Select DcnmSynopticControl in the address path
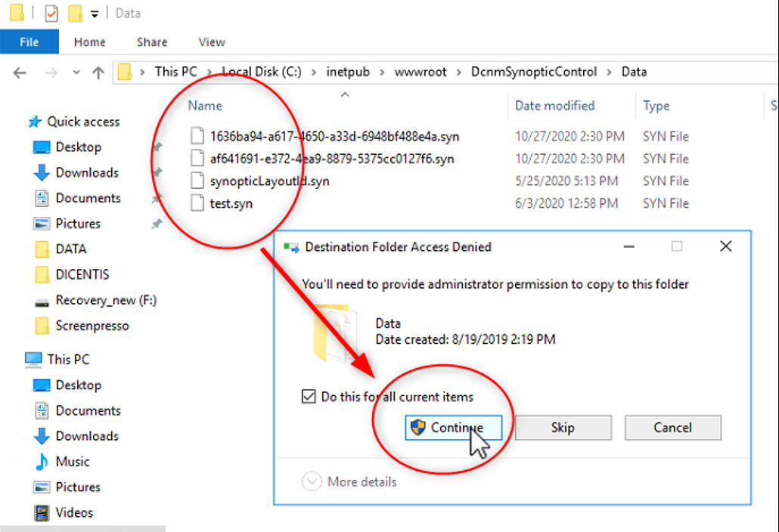The image size is (779, 532). (533, 72)
